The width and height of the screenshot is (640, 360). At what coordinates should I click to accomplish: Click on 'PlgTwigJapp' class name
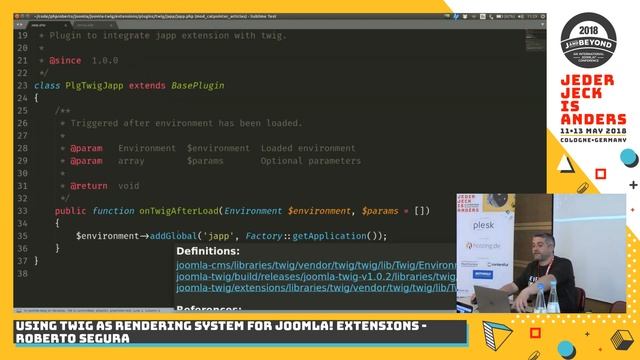click(x=94, y=86)
